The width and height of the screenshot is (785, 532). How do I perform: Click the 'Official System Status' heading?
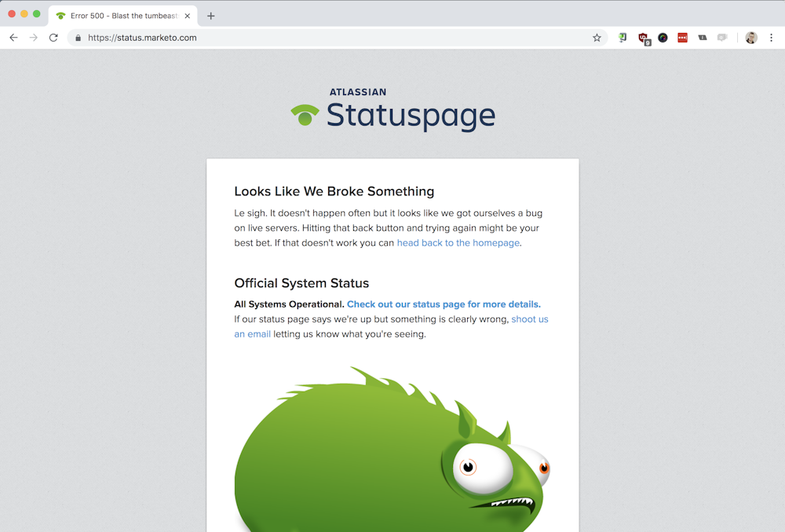[x=301, y=282]
